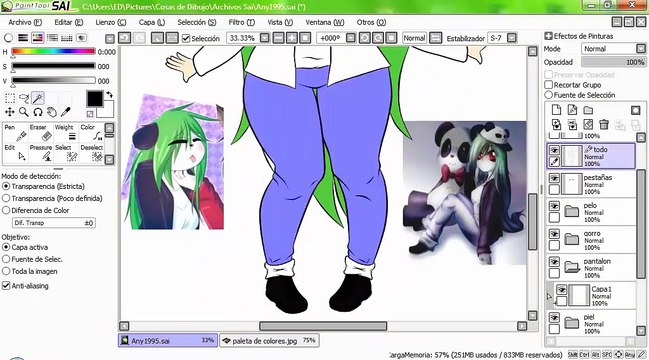The height and width of the screenshot is (360, 649).
Task: Choose the Weight linework tool
Action: coord(66,132)
